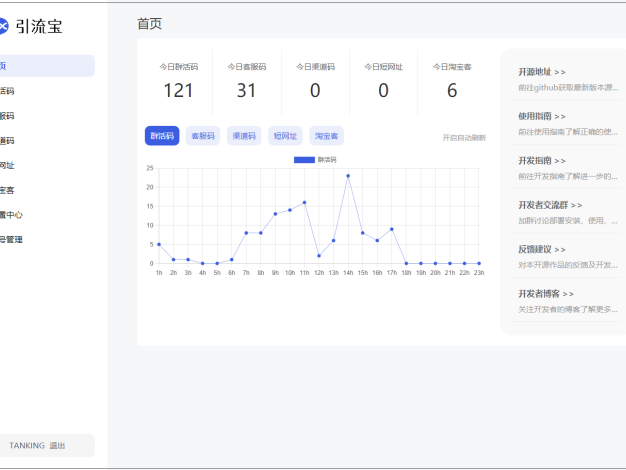Toggle the 群活码 legend color swatch
The width and height of the screenshot is (626, 470).
click(304, 160)
